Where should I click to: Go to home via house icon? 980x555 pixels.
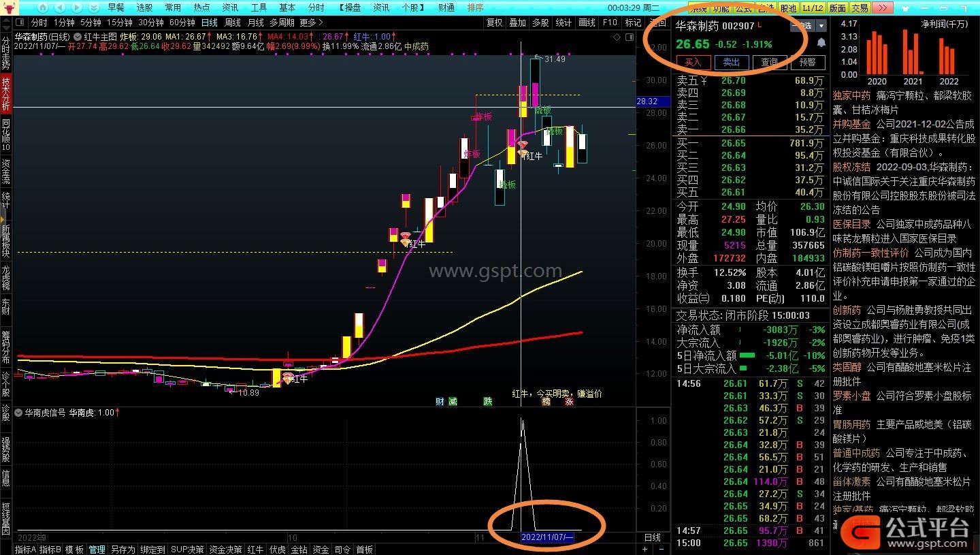pos(43,7)
